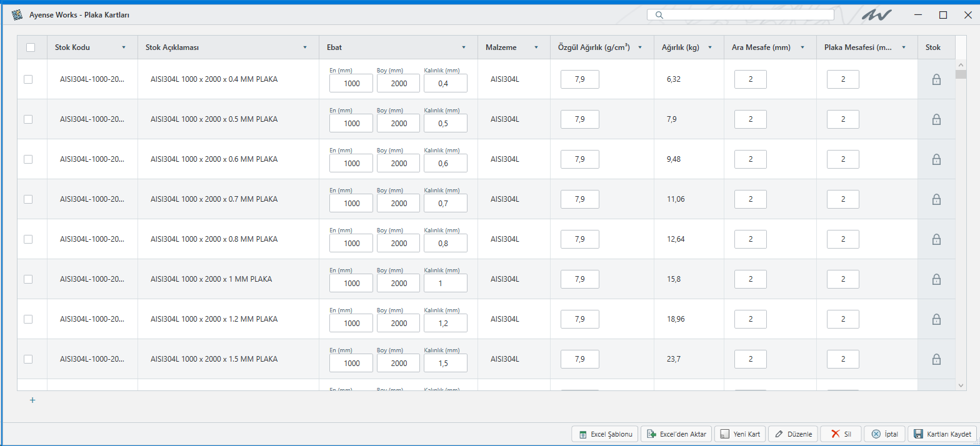Click the lock icon in the 0.7 MM PLAKA row
The height and width of the screenshot is (446, 980).
click(x=936, y=199)
